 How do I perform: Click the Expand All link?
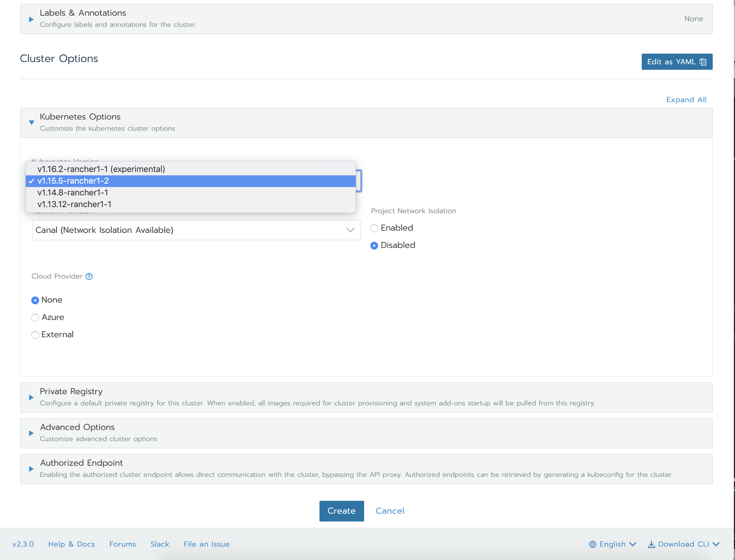pyautogui.click(x=686, y=100)
